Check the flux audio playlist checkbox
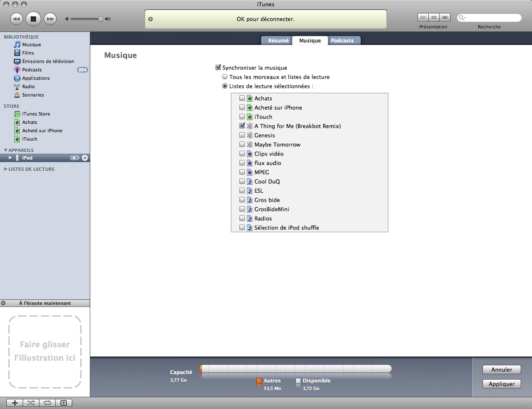This screenshot has height=409, width=532. coord(242,163)
